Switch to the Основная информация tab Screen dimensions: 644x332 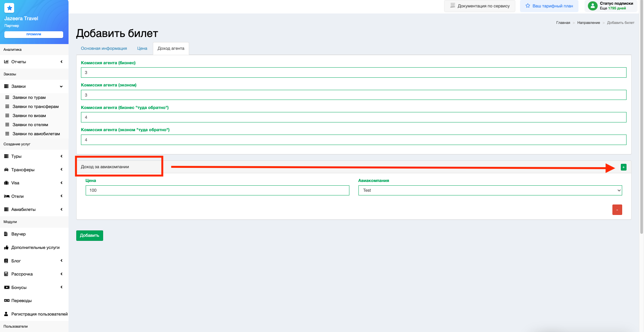pyautogui.click(x=104, y=48)
